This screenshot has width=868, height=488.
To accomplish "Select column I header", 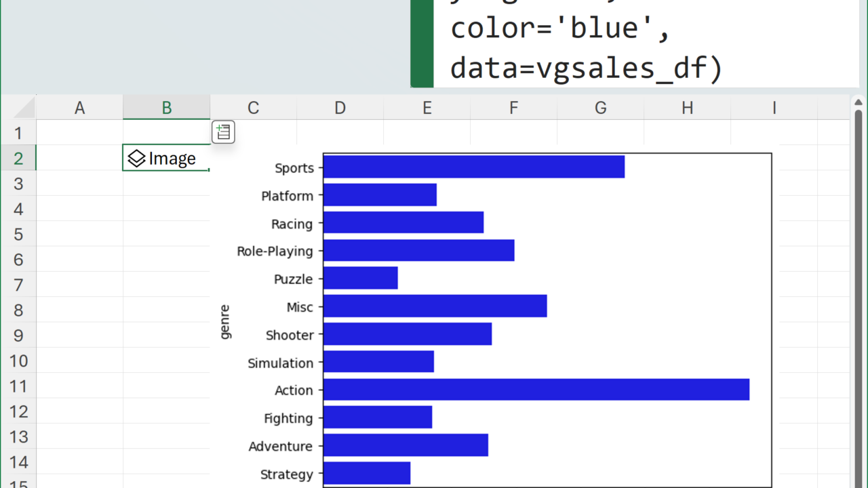I will point(774,108).
